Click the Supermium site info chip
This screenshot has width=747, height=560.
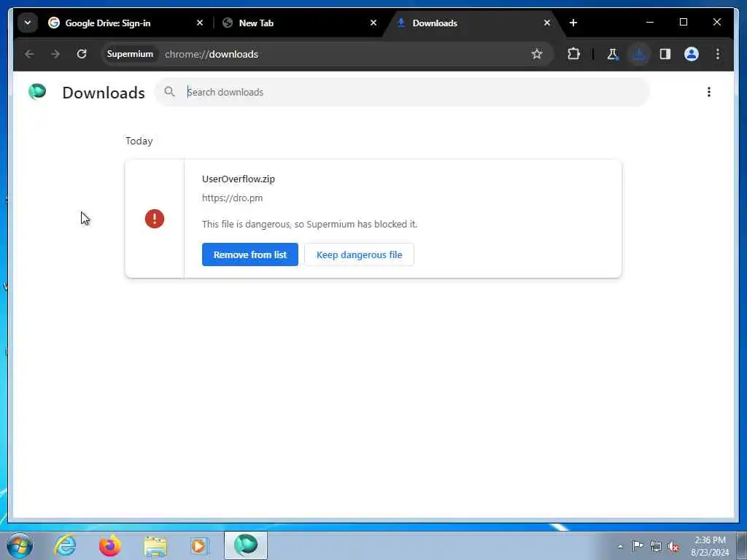pos(130,54)
